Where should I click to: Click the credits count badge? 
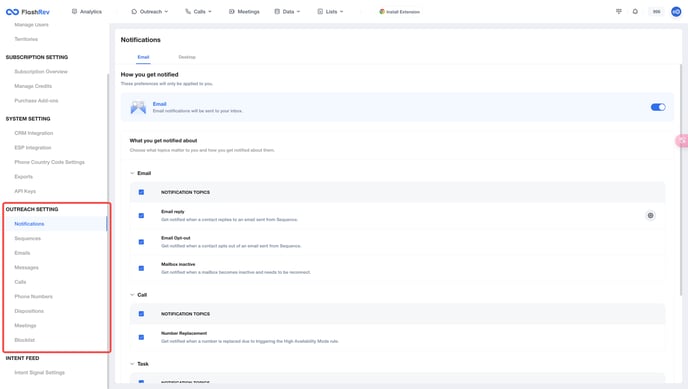click(x=656, y=12)
